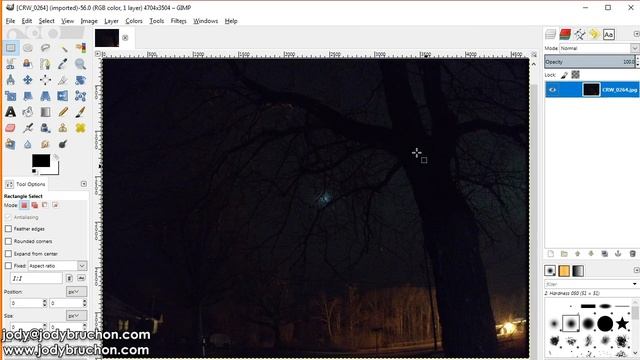This screenshot has height=360, width=640.
Task: Open the Position units px dropdown
Action: pyautogui.click(x=76, y=291)
